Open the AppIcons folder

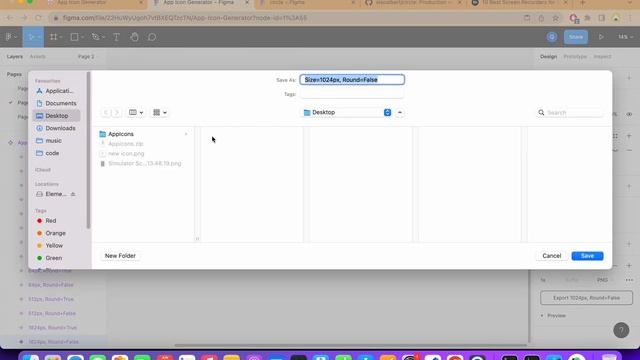tap(121, 134)
